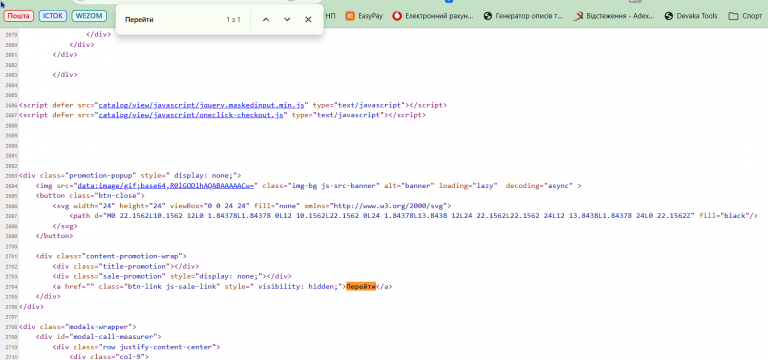Click the "content-promotion-wrap" class value
This screenshot has height=360, width=768.
[x=132, y=256]
